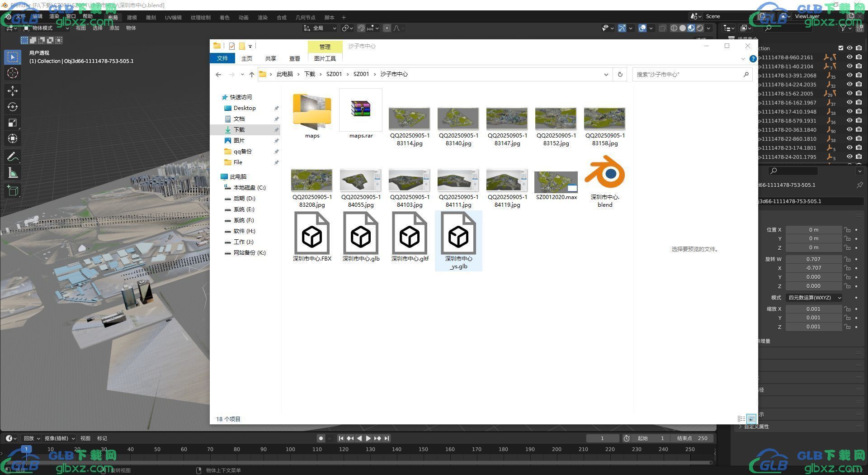Switch to wireframe viewport shading
Image resolution: width=868 pixels, height=475 pixels.
pos(674,28)
